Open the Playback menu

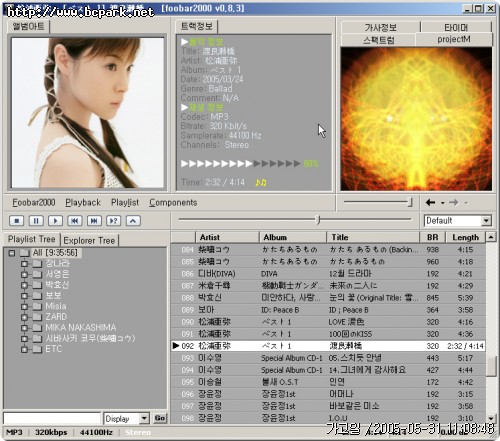point(83,202)
